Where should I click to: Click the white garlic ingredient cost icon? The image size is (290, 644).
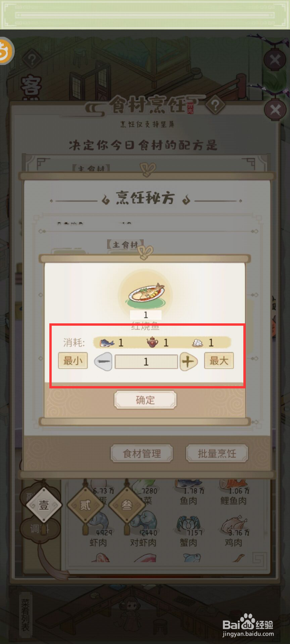click(197, 343)
